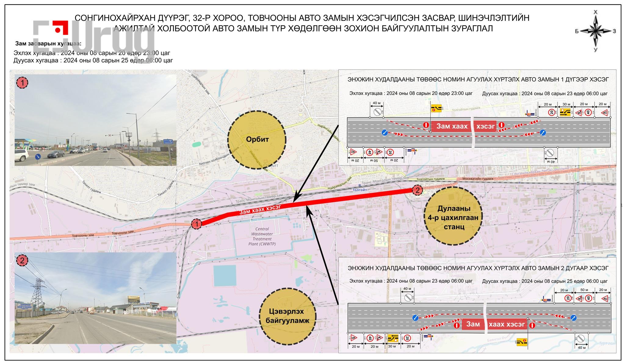Click map marker 1 at the closure's start
This screenshot has height=364, width=625.
197,224
